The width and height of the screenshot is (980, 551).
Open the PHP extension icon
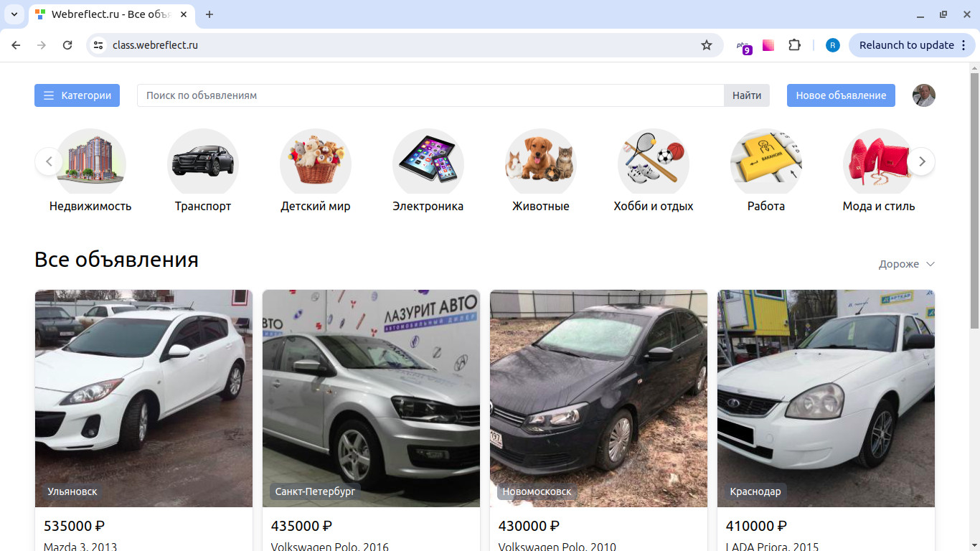click(744, 47)
